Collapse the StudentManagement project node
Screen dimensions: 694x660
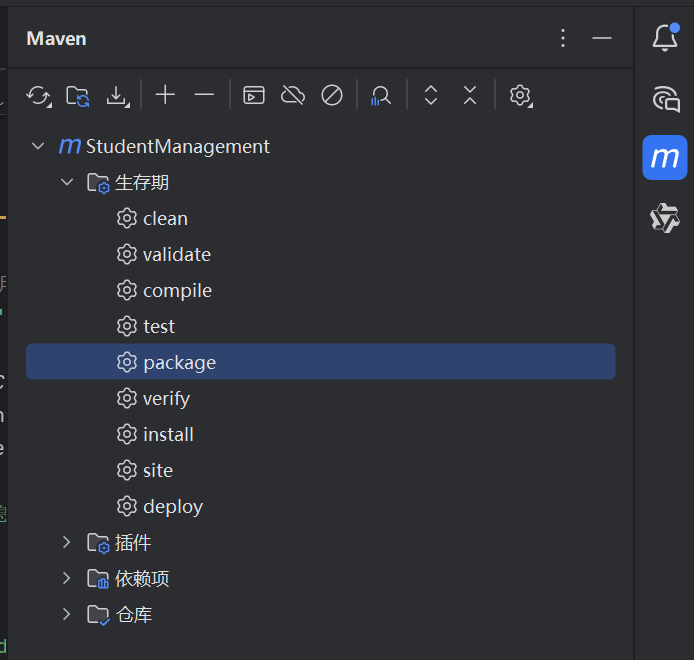click(38, 146)
